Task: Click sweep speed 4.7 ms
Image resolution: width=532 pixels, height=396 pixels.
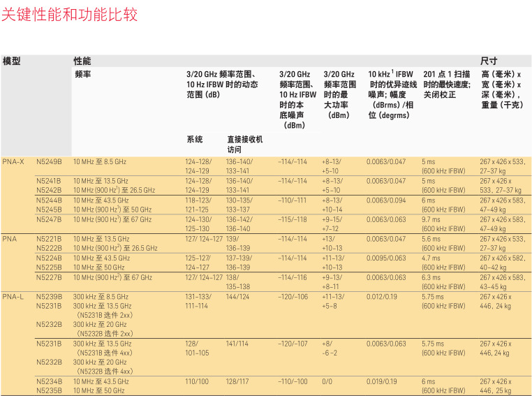Action: point(431,258)
